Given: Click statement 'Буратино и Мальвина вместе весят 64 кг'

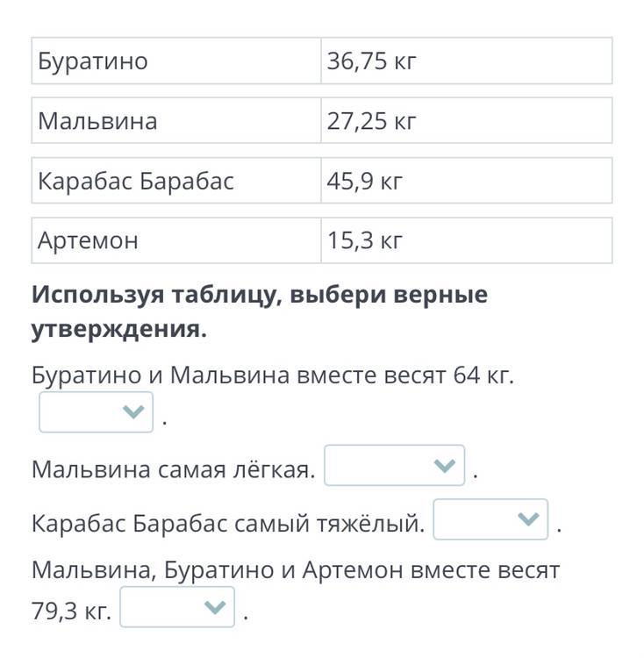Looking at the screenshot, I should coord(272,375).
